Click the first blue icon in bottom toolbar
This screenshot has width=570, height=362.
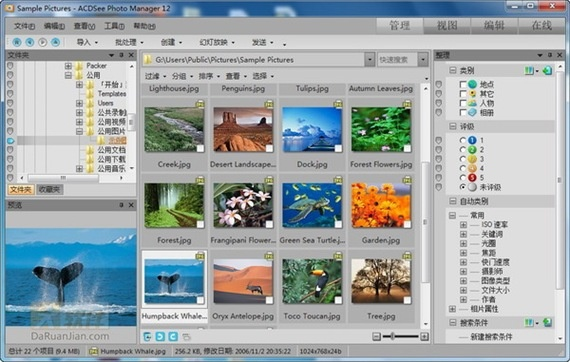[147, 337]
